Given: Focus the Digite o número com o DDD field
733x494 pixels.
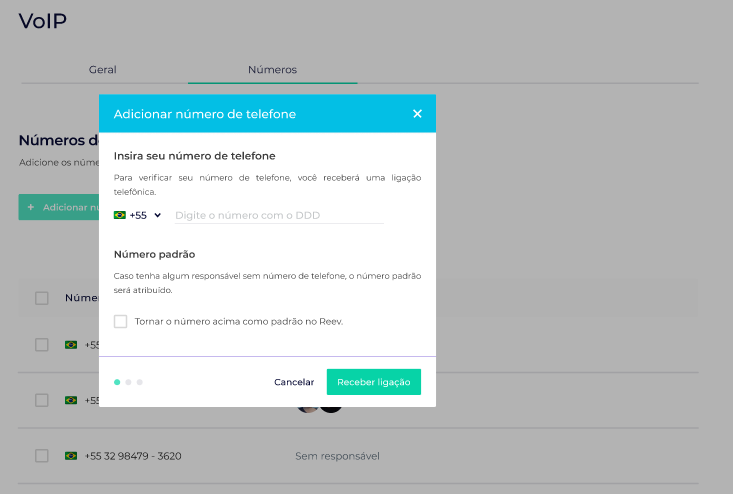Looking at the screenshot, I should pos(279,215).
